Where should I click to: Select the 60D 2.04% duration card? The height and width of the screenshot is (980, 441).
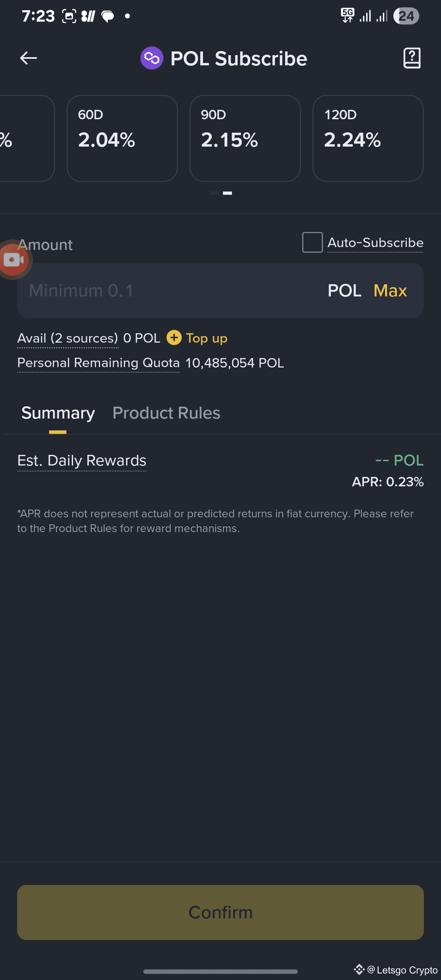[x=122, y=138]
